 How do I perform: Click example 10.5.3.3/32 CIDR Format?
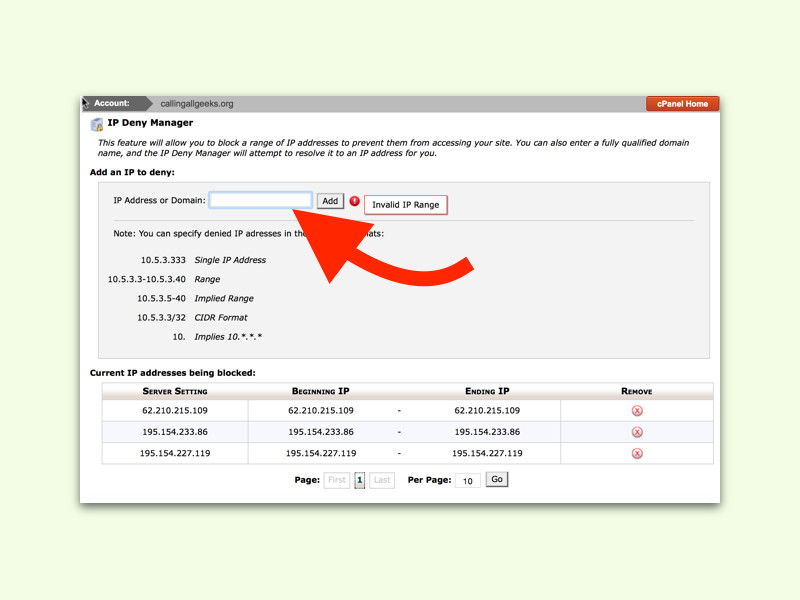click(x=192, y=318)
